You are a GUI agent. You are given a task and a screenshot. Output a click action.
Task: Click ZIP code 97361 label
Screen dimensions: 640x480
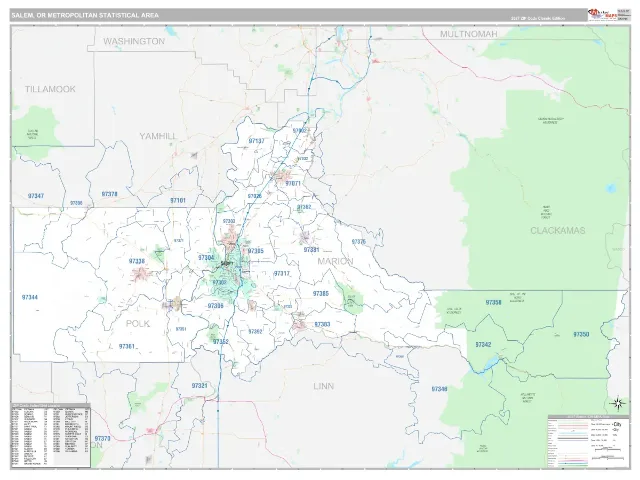(x=127, y=346)
